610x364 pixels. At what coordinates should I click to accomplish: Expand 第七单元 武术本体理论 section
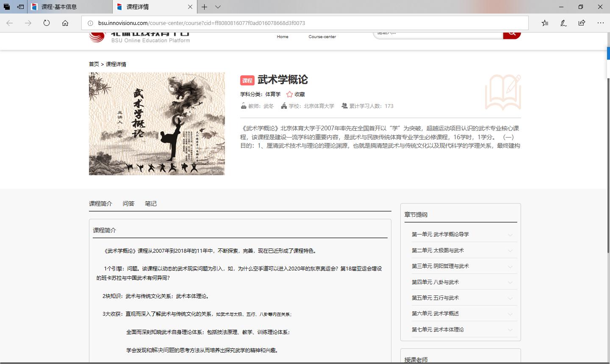[438, 329]
